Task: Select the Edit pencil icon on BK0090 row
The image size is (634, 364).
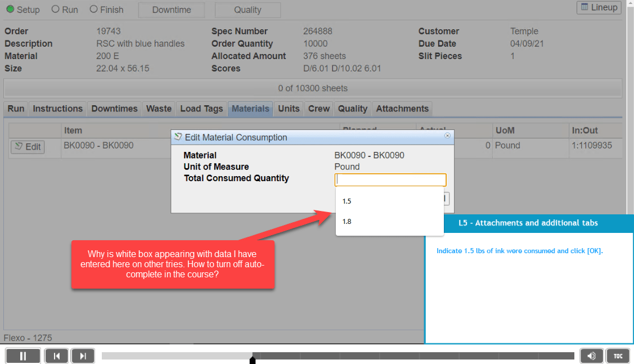Action: (x=20, y=146)
